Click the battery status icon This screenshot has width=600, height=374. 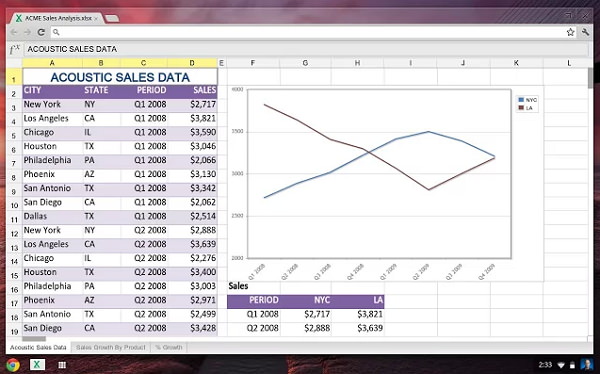point(572,365)
